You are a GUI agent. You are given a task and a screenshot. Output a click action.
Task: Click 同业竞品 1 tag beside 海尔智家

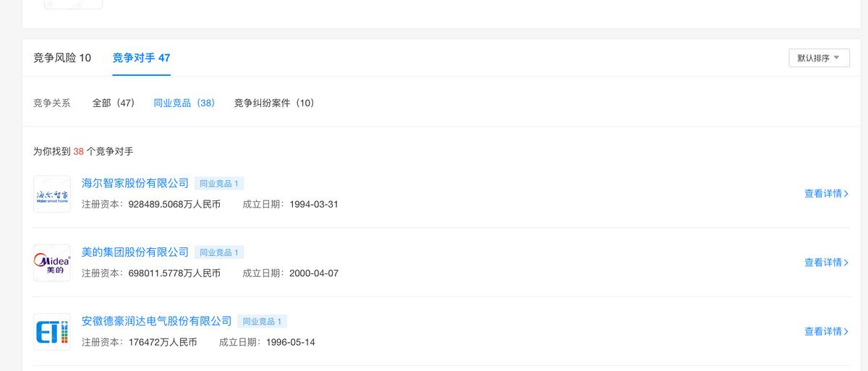219,184
